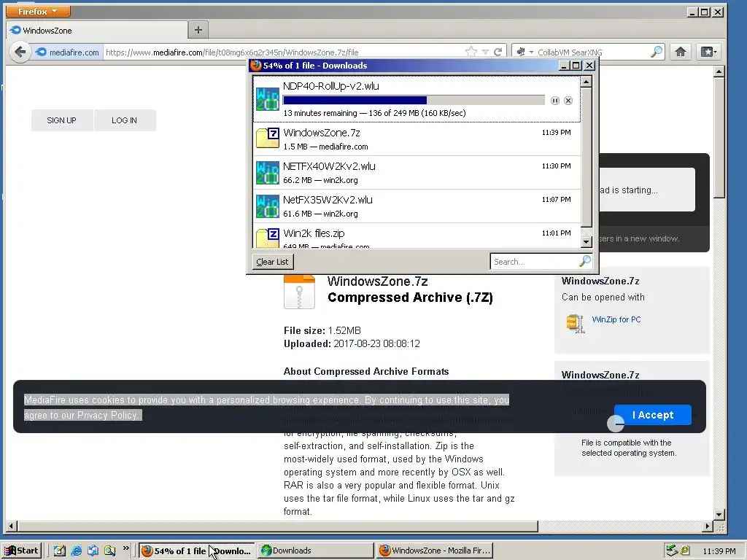Select the NetFX35W2Kv2.wlu download entry name
The height and width of the screenshot is (560, 747).
(x=328, y=200)
